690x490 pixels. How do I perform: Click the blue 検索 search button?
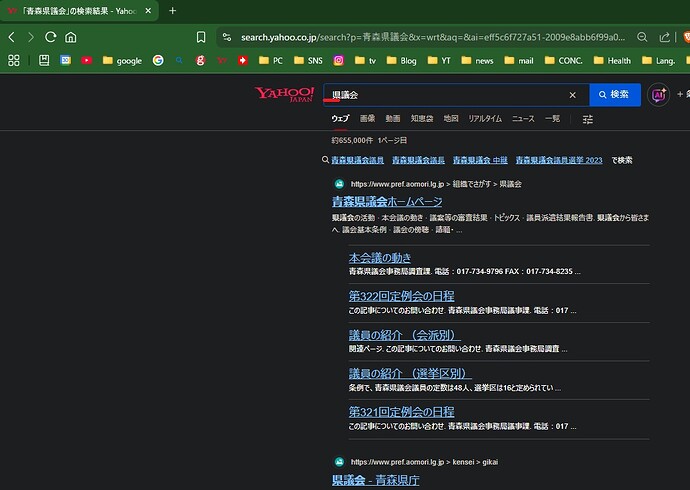point(615,95)
